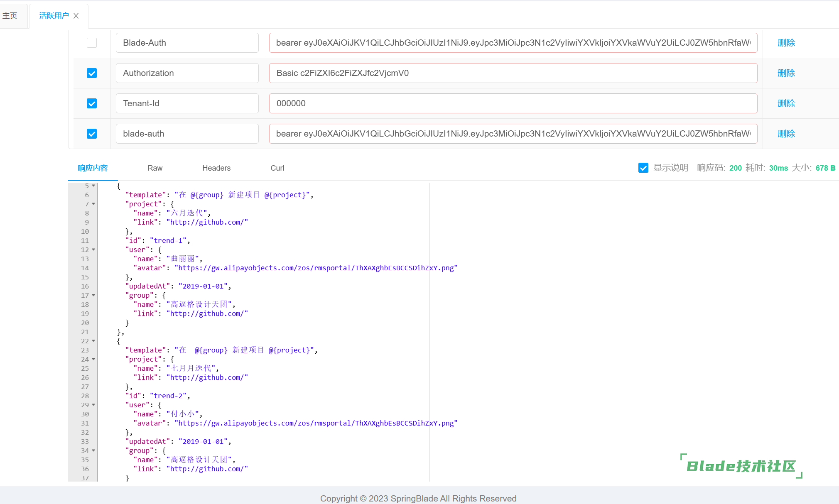Toggle the 显示说明 checkbox
This screenshot has width=839, height=504.
pyautogui.click(x=643, y=168)
